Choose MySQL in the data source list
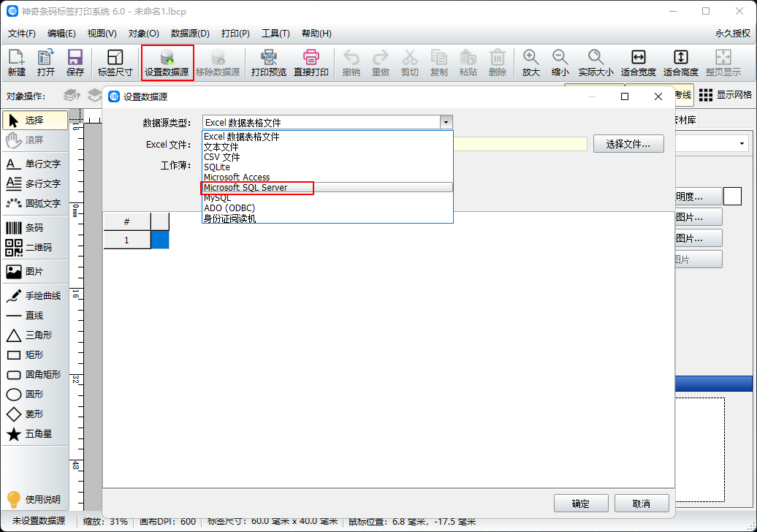Image resolution: width=757 pixels, height=532 pixels. pos(218,198)
